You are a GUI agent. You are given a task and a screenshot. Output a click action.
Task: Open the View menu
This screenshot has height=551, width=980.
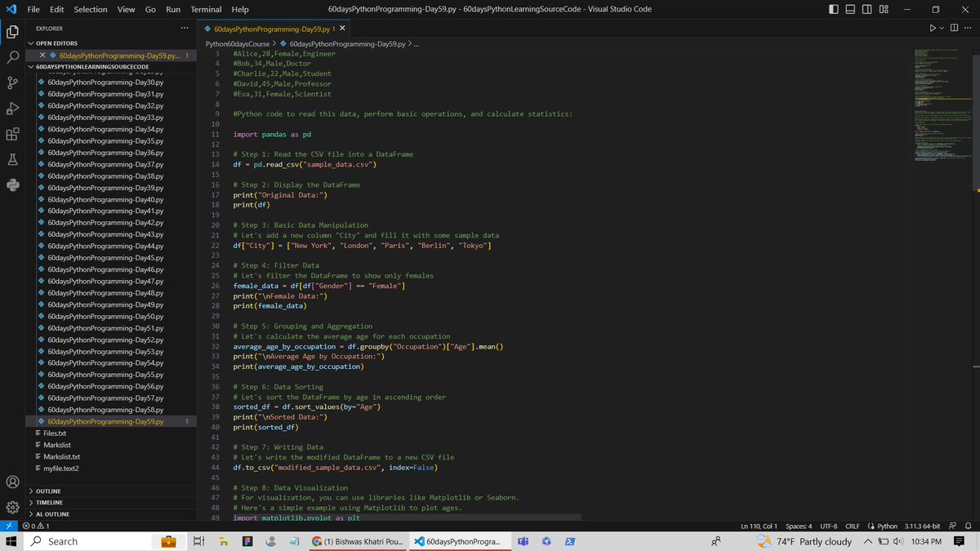[126, 9]
